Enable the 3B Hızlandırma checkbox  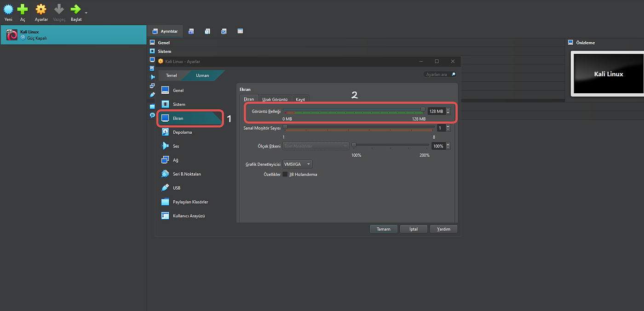pyautogui.click(x=285, y=175)
